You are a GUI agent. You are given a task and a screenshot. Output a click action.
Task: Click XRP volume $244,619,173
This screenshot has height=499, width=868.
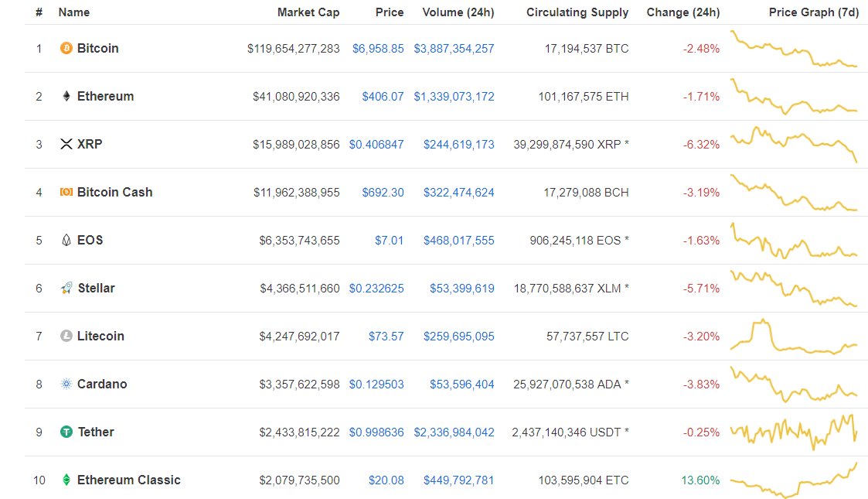click(459, 145)
